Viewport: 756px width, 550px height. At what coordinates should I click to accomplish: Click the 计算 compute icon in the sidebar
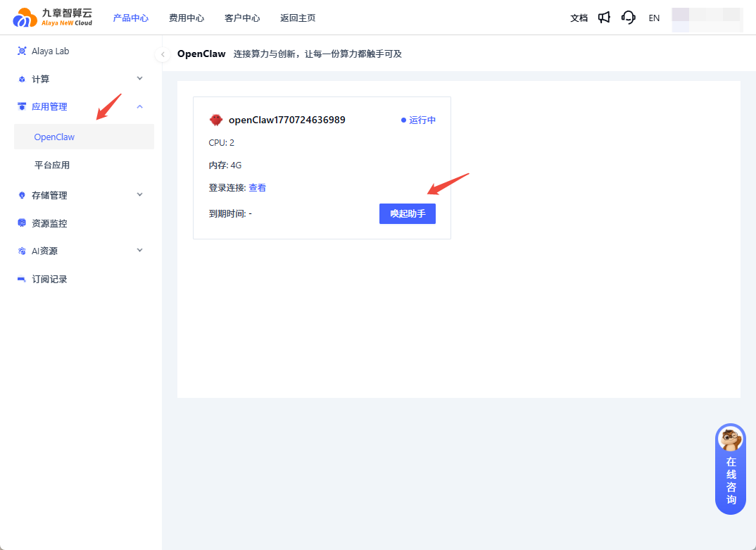point(21,78)
